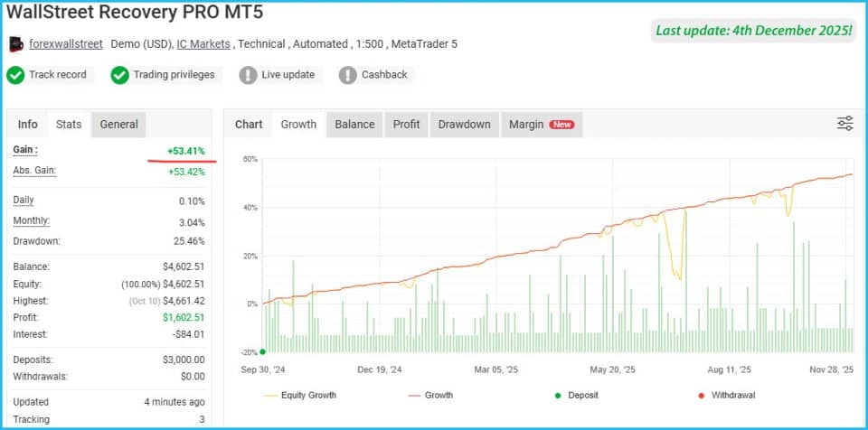Image resolution: width=868 pixels, height=430 pixels.
Task: Toggle the Growth legend series
Action: 430,395
